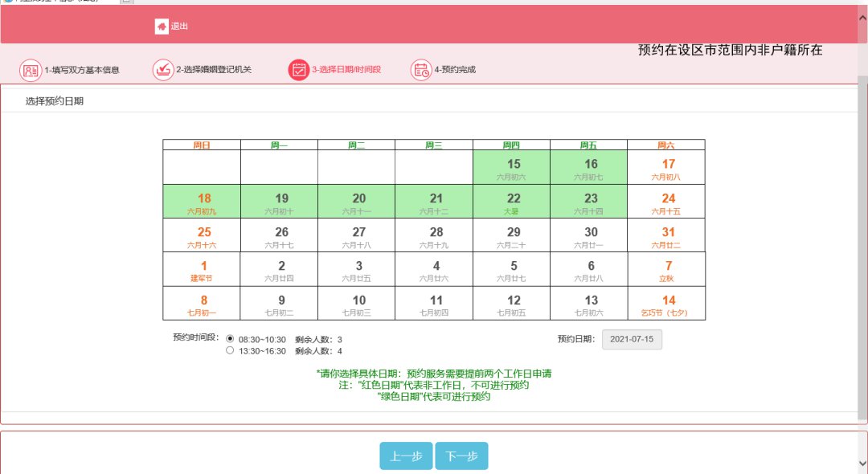
Task: Click the home icon next to 退出
Action: click(162, 27)
